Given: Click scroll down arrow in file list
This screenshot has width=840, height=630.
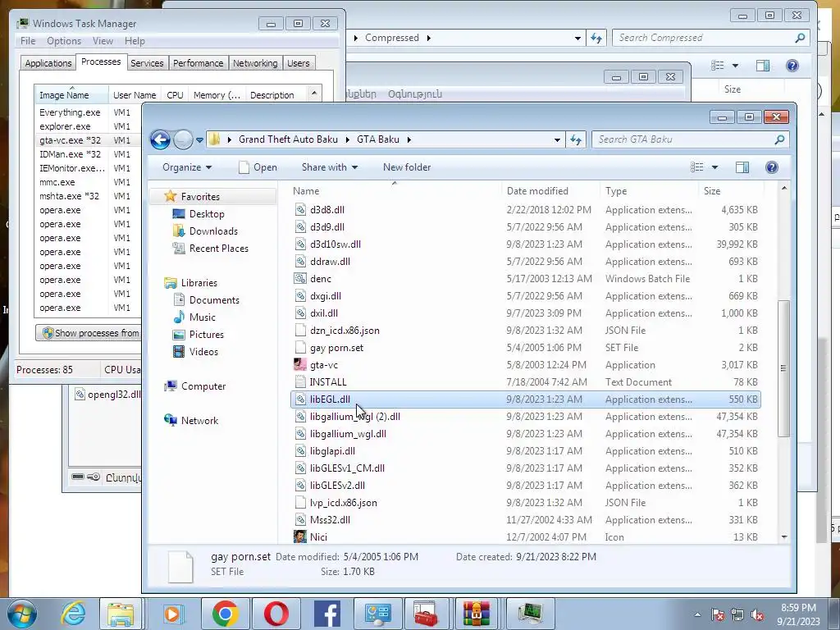Looking at the screenshot, I should 783,536.
